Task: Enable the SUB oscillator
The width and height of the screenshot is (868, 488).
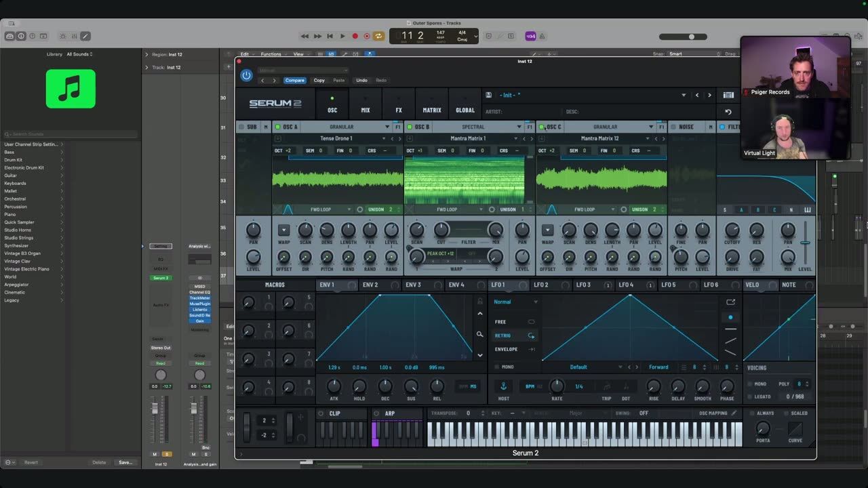Action: click(241, 127)
